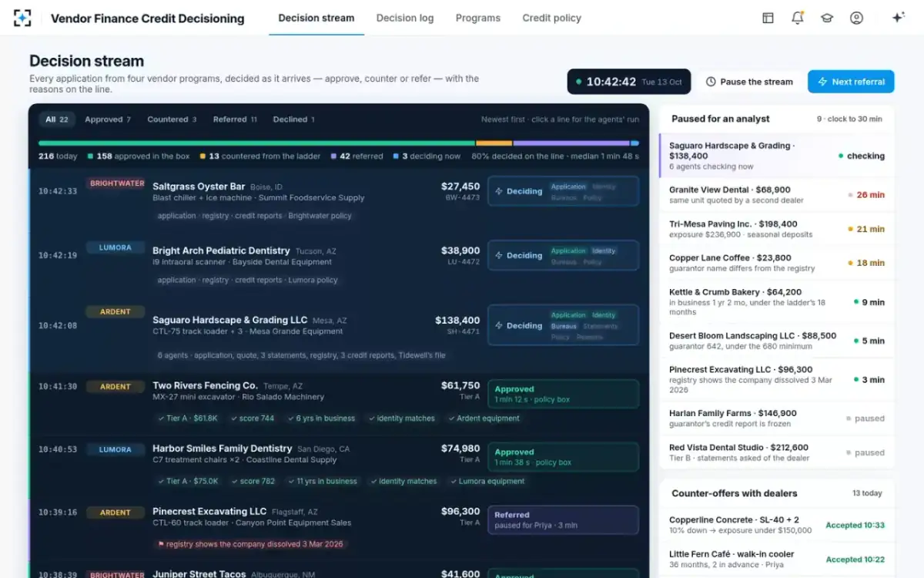Open the AI sparkle assistant icon

pos(898,18)
